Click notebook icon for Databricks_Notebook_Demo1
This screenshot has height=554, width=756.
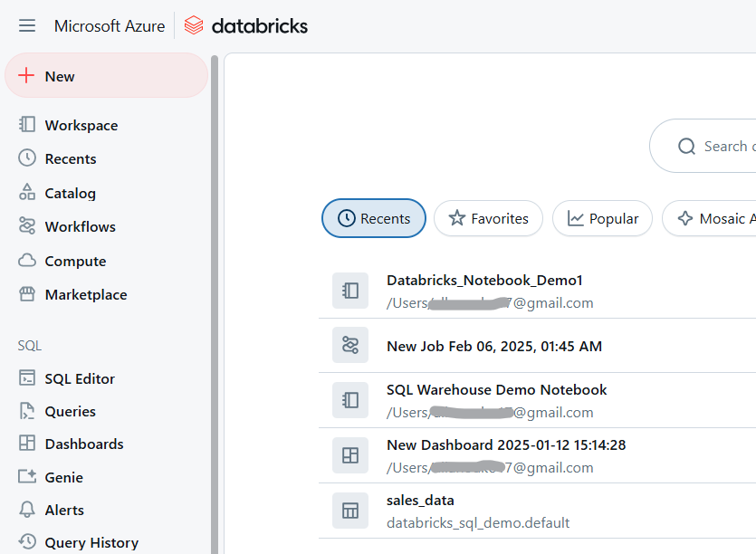(350, 291)
